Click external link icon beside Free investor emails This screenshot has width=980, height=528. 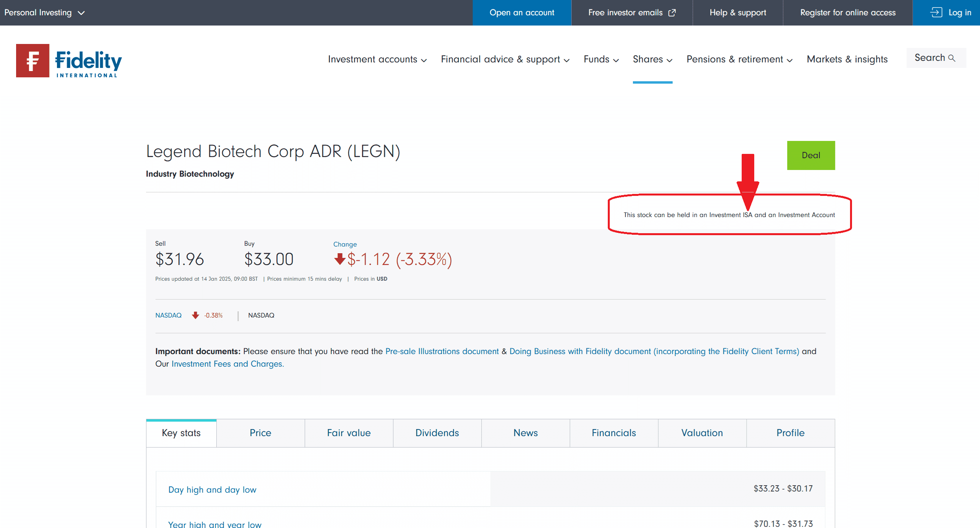pos(672,13)
